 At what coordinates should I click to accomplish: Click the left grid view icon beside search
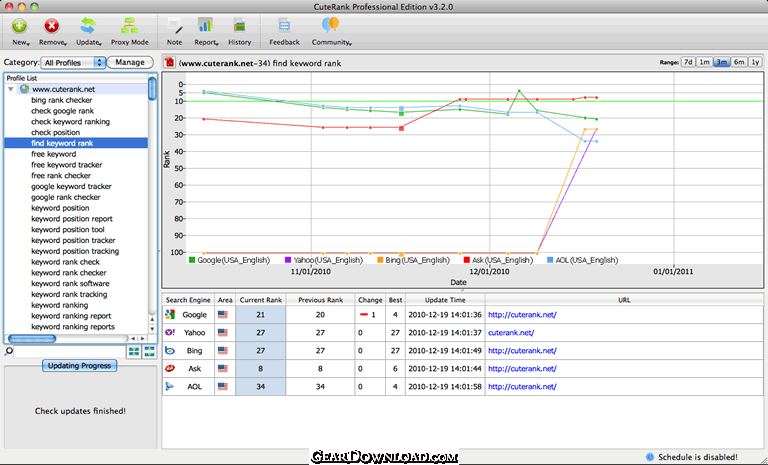click(x=134, y=351)
